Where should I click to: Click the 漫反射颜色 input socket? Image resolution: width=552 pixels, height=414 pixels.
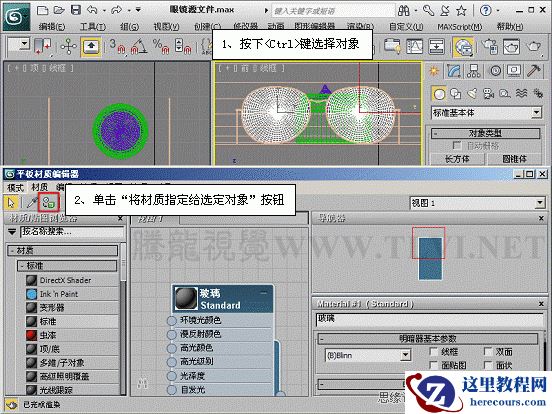171,334
